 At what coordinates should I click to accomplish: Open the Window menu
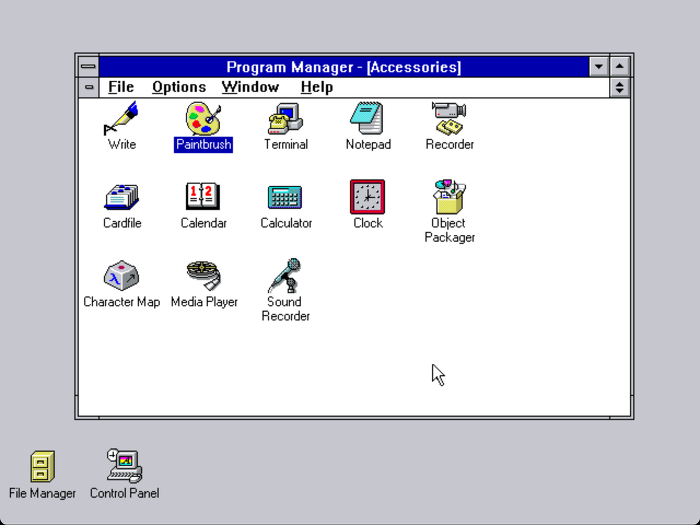(250, 87)
